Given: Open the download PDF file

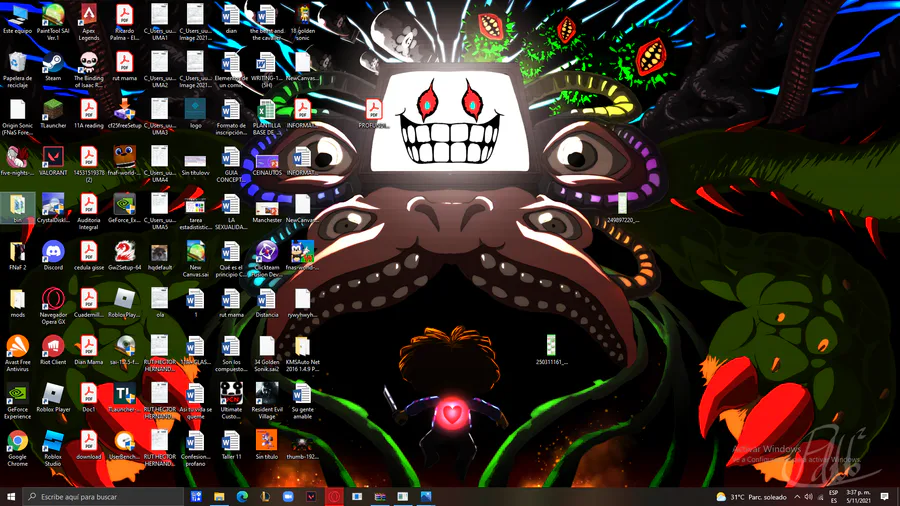Looking at the screenshot, I should click(x=88, y=446).
